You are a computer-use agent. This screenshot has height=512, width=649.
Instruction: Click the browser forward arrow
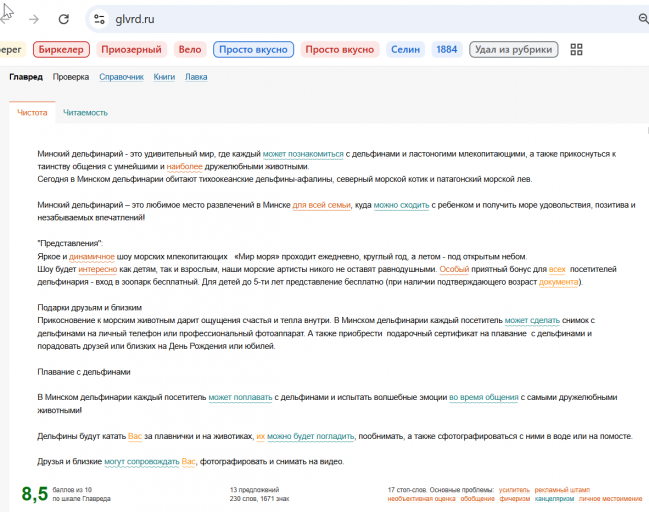click(34, 19)
